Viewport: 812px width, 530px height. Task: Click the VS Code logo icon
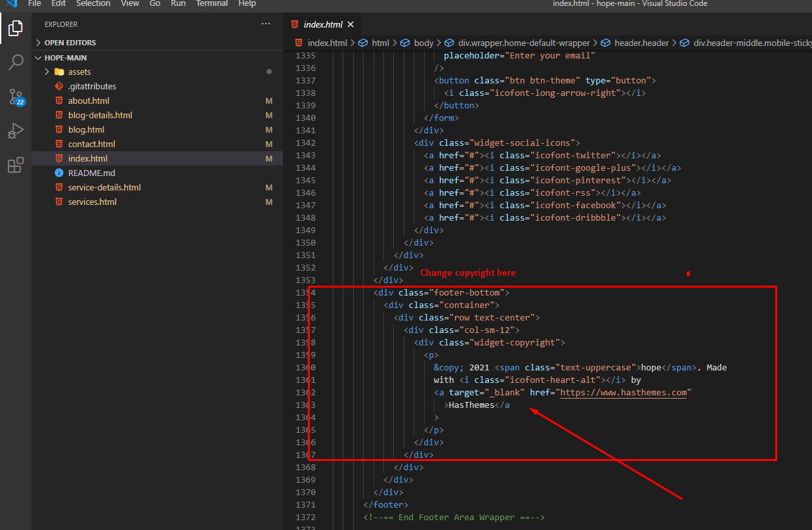coord(11,3)
